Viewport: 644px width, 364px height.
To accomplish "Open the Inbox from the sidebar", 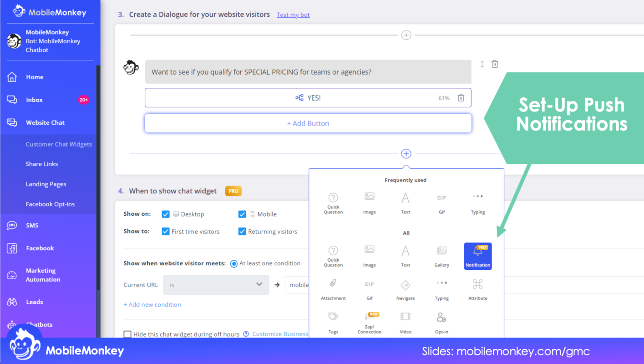I will [34, 100].
